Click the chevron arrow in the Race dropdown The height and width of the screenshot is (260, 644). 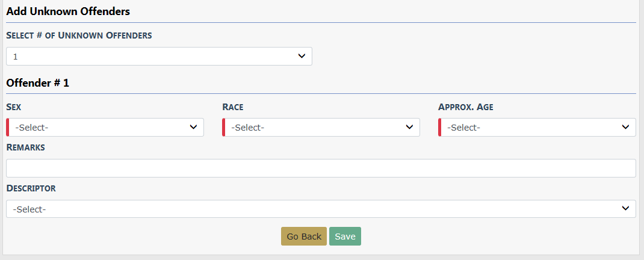[409, 127]
